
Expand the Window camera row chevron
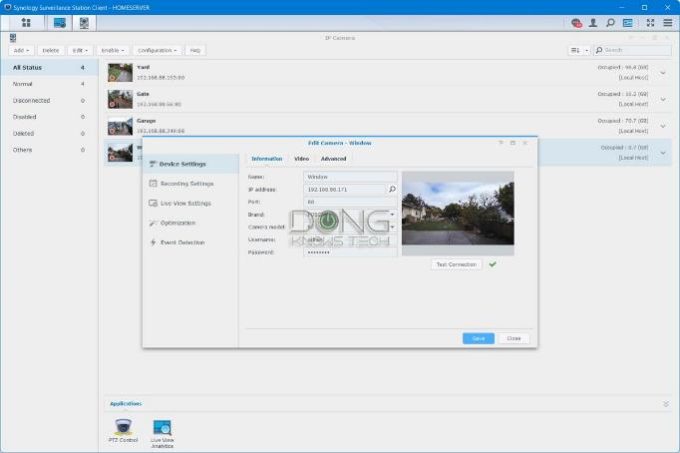663,153
